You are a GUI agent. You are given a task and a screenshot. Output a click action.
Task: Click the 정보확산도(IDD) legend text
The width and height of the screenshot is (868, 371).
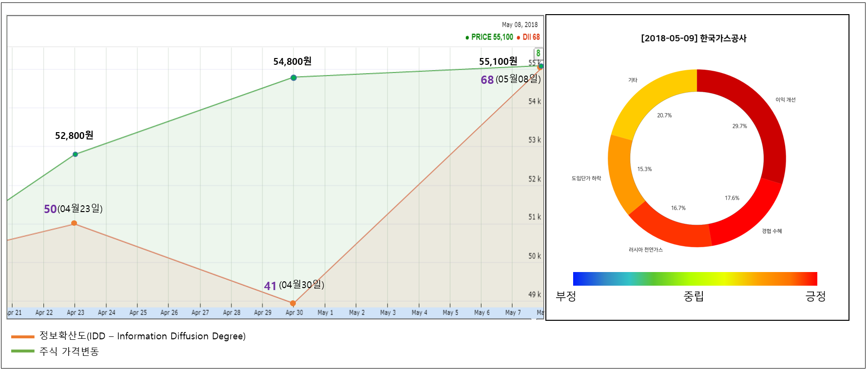tap(142, 336)
